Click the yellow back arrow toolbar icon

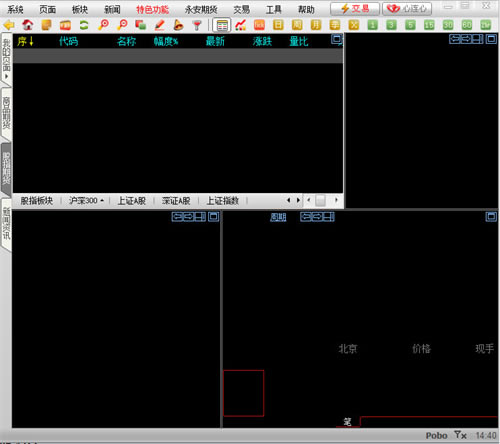[9, 25]
